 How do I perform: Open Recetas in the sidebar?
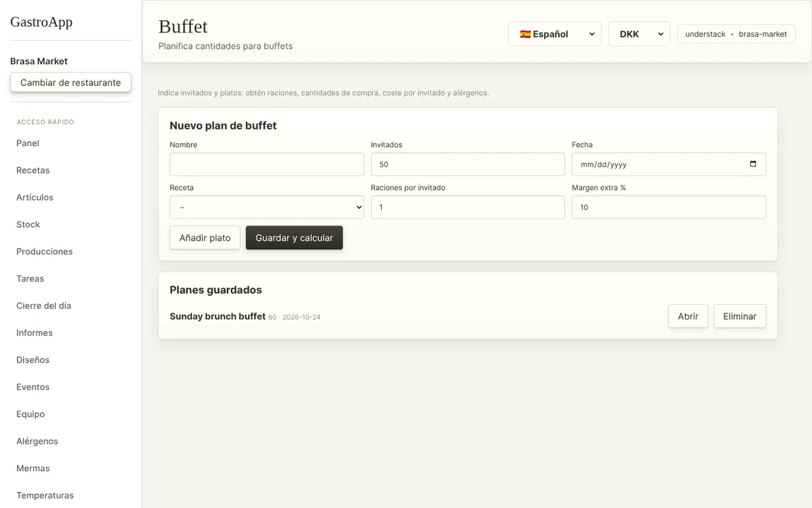point(33,170)
